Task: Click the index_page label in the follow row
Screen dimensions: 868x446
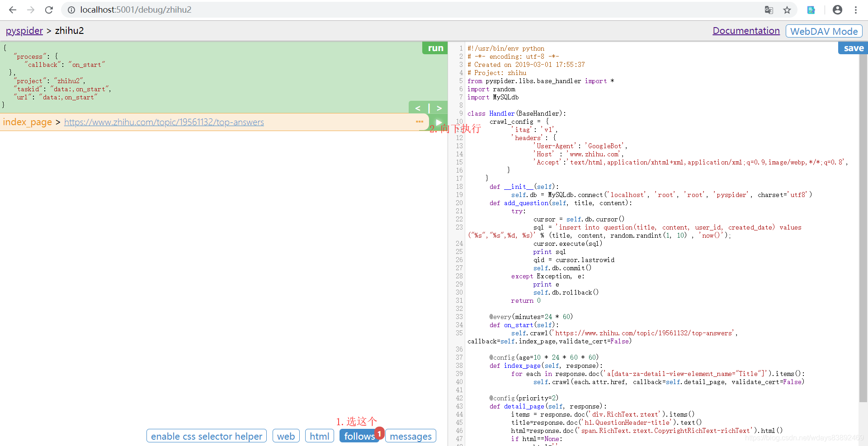Action: click(x=27, y=122)
